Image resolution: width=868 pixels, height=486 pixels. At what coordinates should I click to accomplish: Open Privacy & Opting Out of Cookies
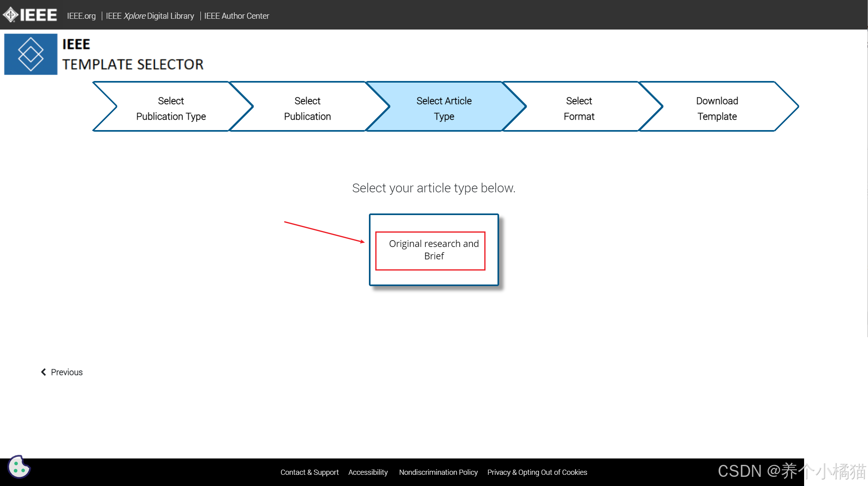(x=537, y=472)
